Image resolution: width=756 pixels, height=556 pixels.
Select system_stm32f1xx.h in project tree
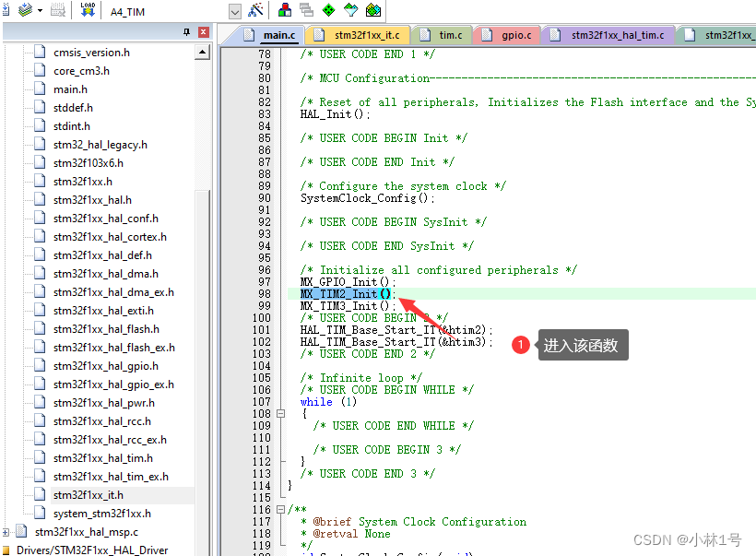click(102, 514)
